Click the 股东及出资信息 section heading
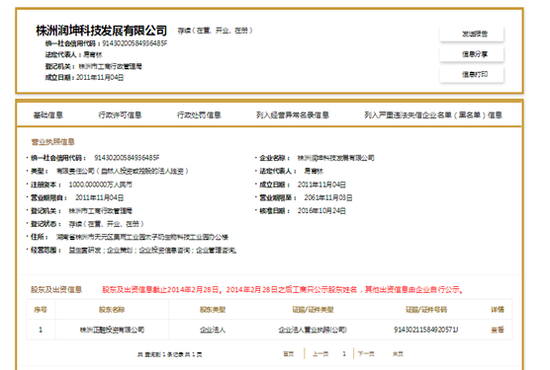This screenshot has width=550, height=370. 56,289
